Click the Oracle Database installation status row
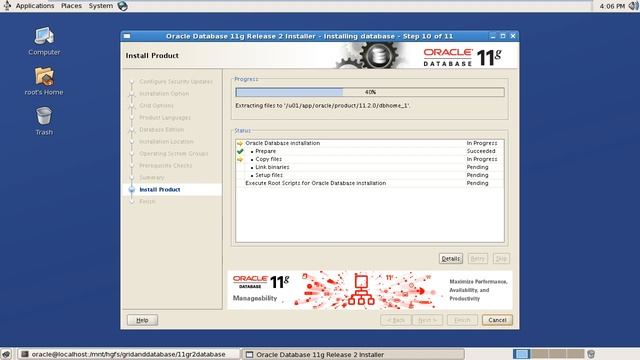 point(370,143)
